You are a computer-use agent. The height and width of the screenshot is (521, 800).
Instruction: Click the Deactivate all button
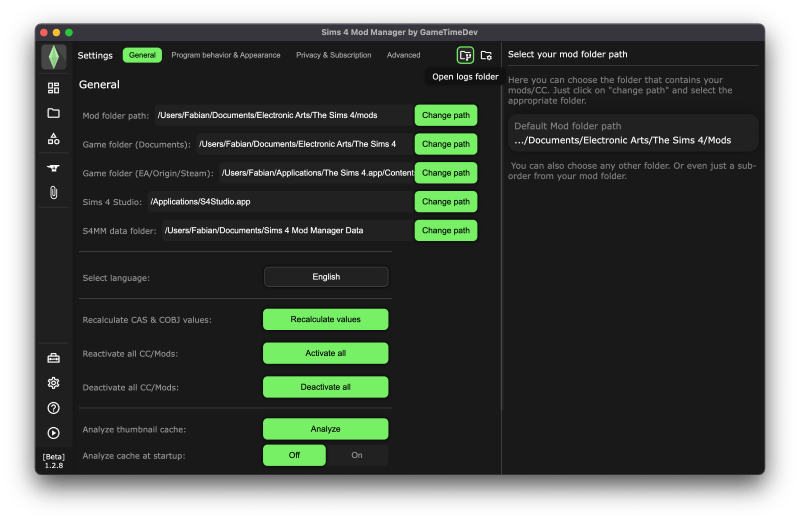326,387
